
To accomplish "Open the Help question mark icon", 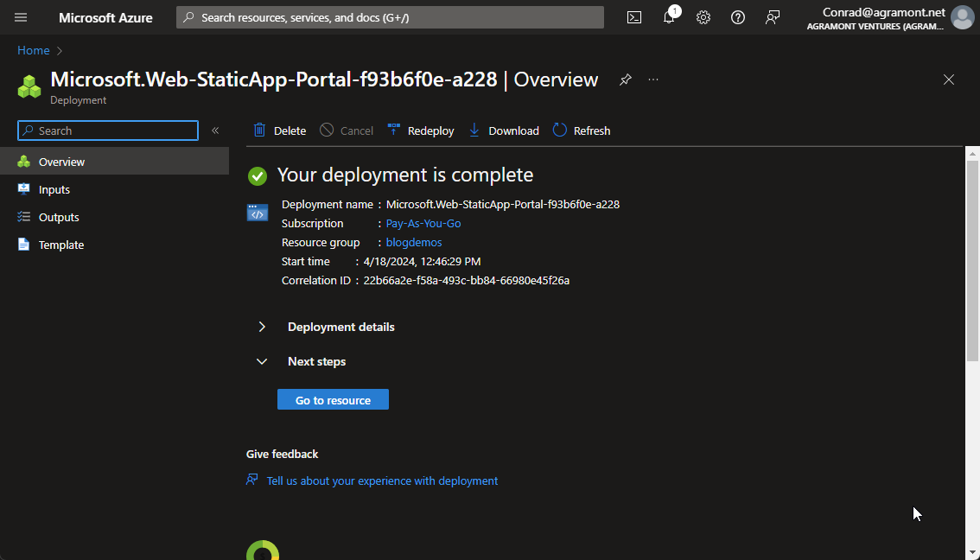I will [737, 17].
